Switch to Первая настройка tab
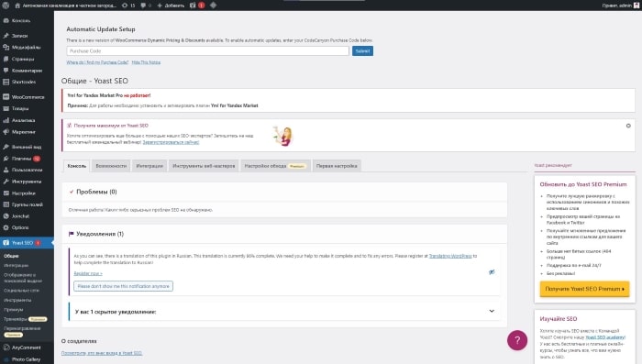This screenshot has height=364, width=642. coord(337,166)
